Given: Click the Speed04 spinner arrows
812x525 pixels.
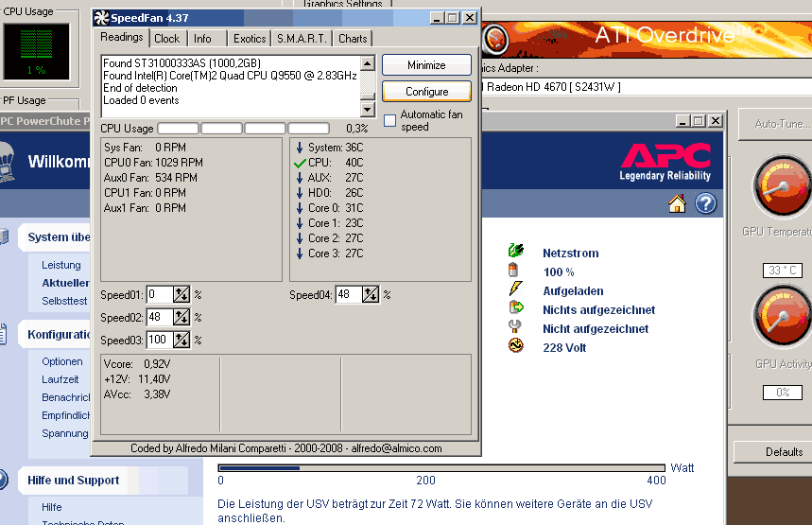Looking at the screenshot, I should [x=371, y=295].
